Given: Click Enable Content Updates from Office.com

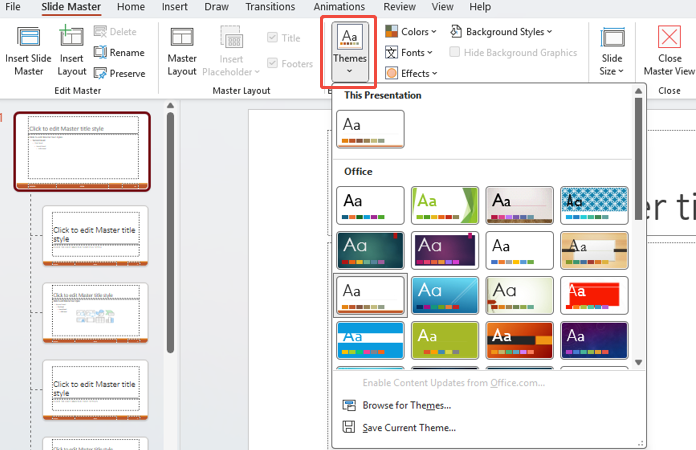Looking at the screenshot, I should point(454,383).
